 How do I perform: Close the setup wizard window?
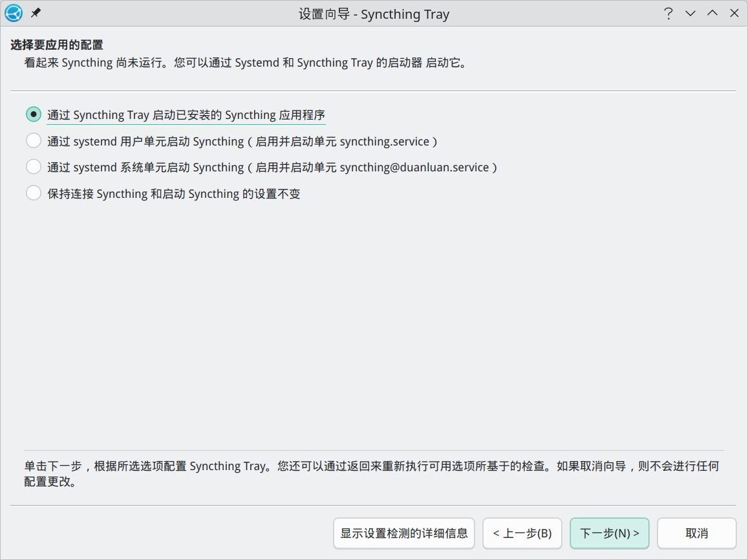(734, 13)
